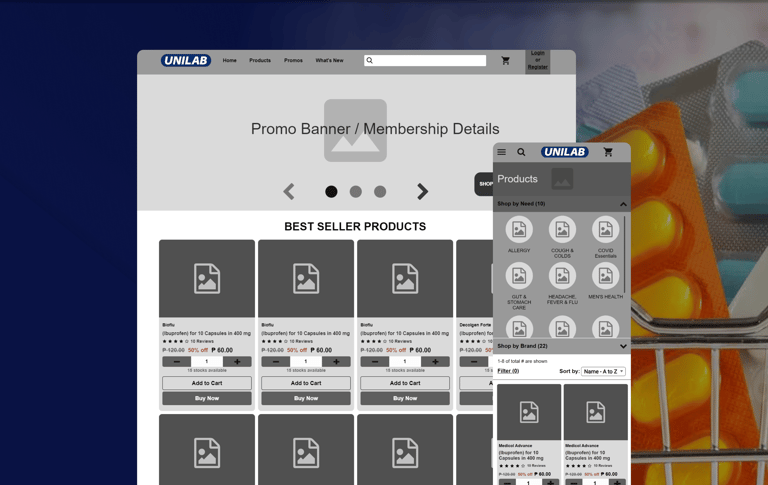The width and height of the screenshot is (768, 485).
Task: Add first Bioflu product to cart
Action: click(207, 383)
